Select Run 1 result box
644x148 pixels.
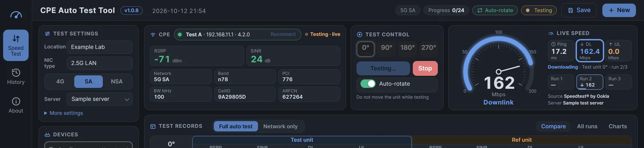(x=561, y=82)
